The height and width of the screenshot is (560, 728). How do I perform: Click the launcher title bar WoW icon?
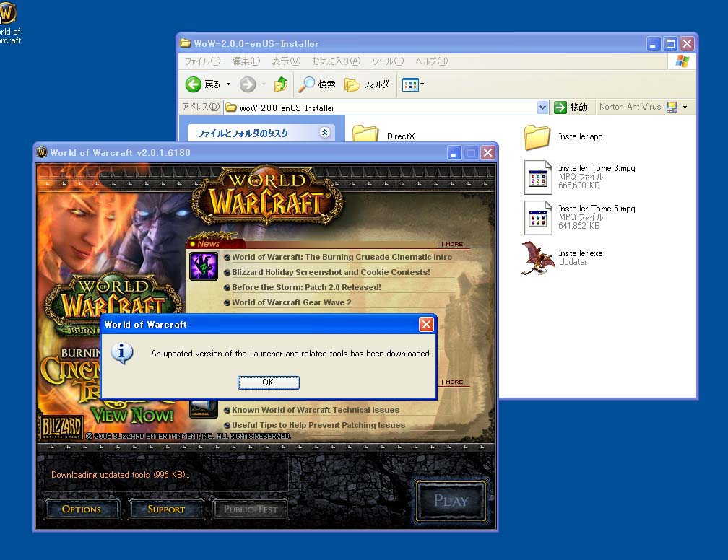pyautogui.click(x=42, y=152)
